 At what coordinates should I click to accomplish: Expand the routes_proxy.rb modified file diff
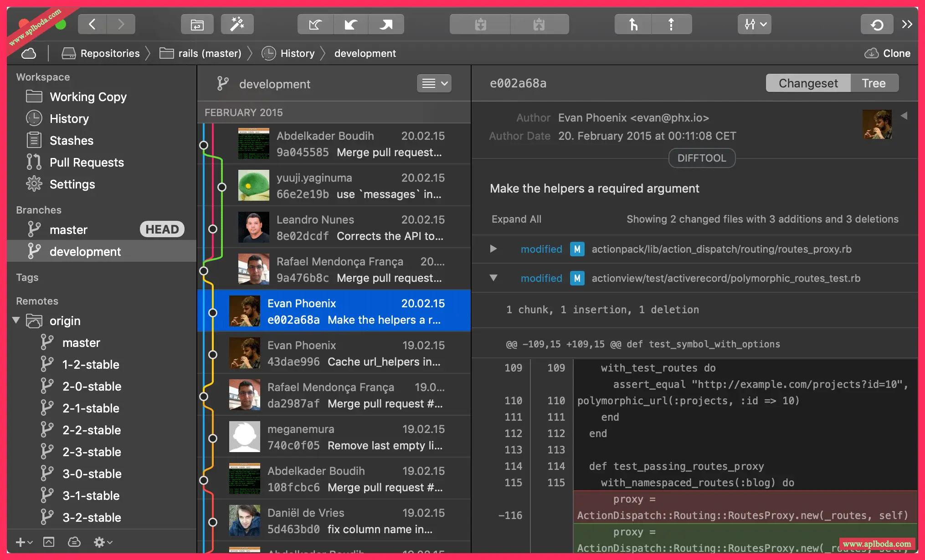(x=493, y=249)
